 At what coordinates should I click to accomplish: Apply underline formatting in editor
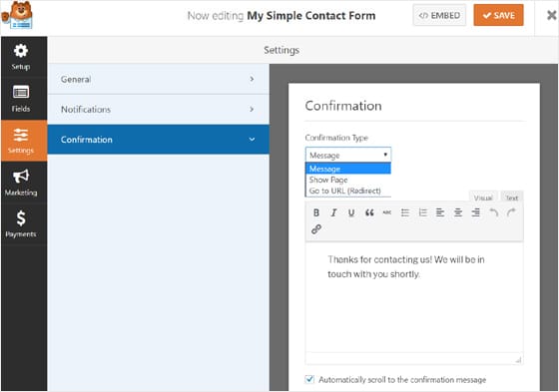pos(351,212)
